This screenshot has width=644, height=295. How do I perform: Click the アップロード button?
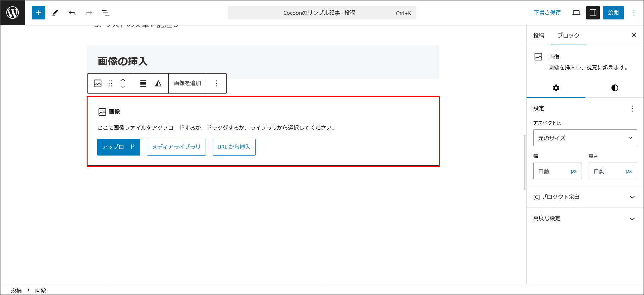119,147
